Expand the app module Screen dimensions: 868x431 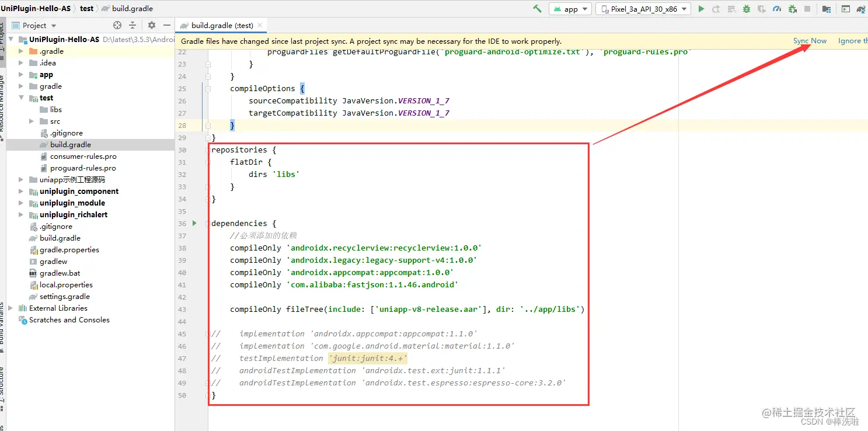point(21,75)
